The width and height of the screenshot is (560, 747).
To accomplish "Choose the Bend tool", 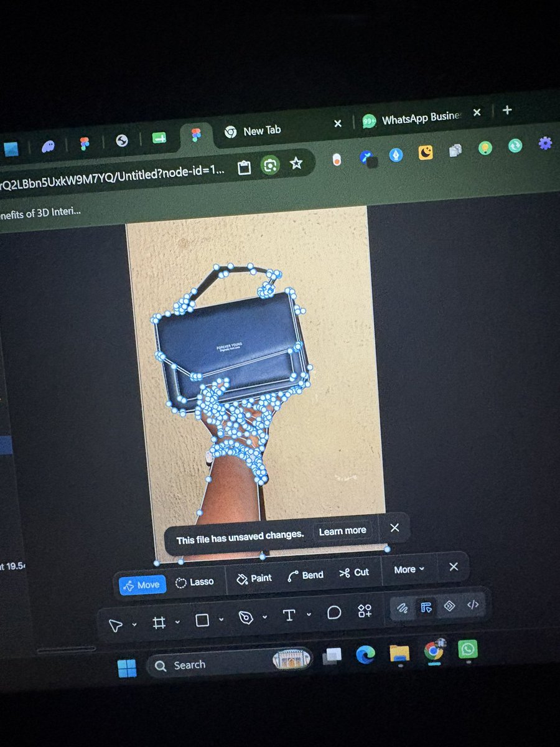I will [306, 575].
